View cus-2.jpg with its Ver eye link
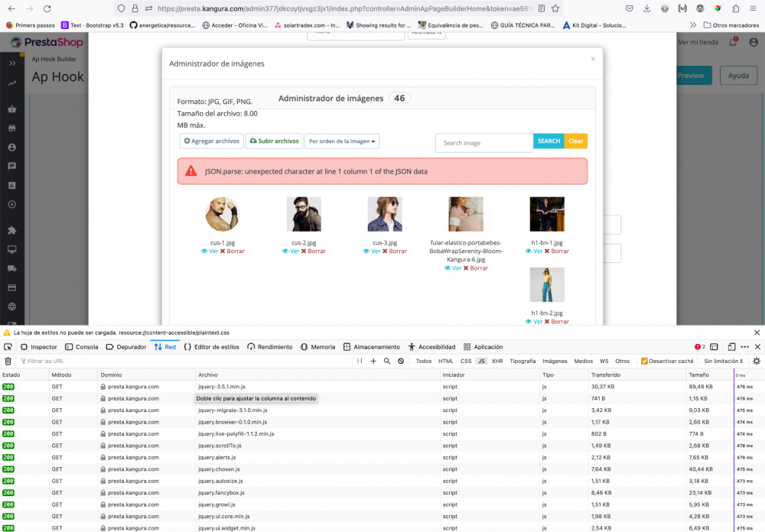This screenshot has width=765, height=532. click(290, 251)
